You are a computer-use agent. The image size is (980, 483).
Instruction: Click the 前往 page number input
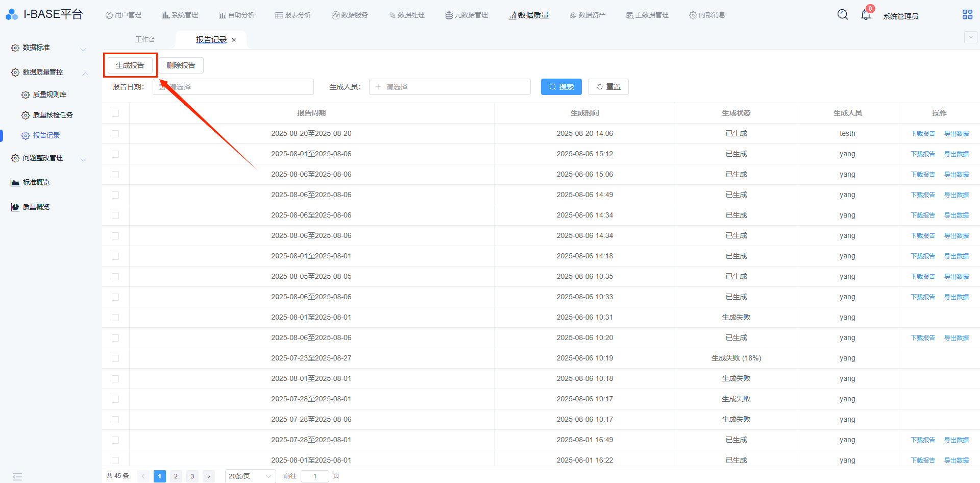point(315,476)
